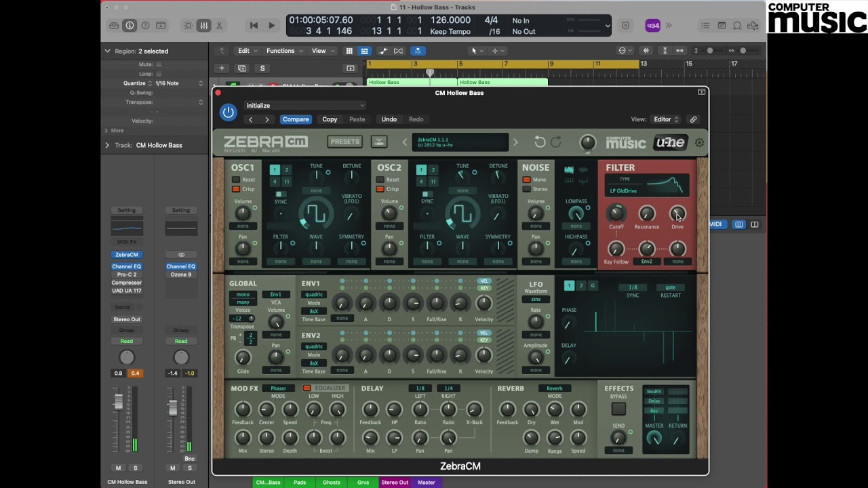
Task: Toggle Region Loop checkbox
Action: (159, 74)
